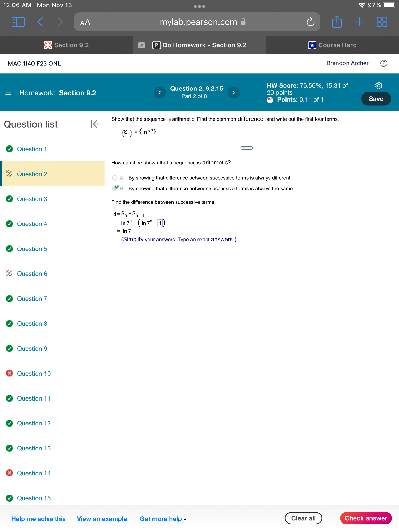Screen dimensions: 399x532
Task: Open multitasking three-dots menu
Action: pos(199,6)
